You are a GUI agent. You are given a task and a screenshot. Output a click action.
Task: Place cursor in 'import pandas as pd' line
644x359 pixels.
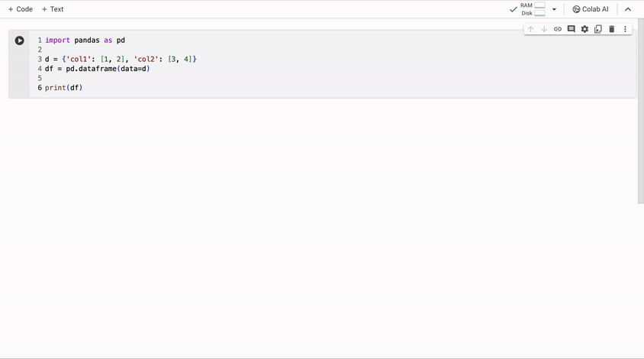(x=85, y=40)
